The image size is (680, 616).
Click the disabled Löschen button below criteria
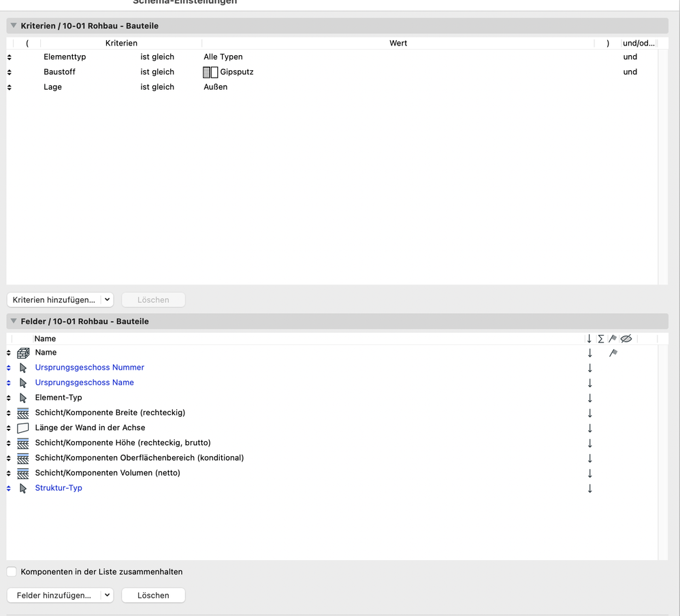153,299
